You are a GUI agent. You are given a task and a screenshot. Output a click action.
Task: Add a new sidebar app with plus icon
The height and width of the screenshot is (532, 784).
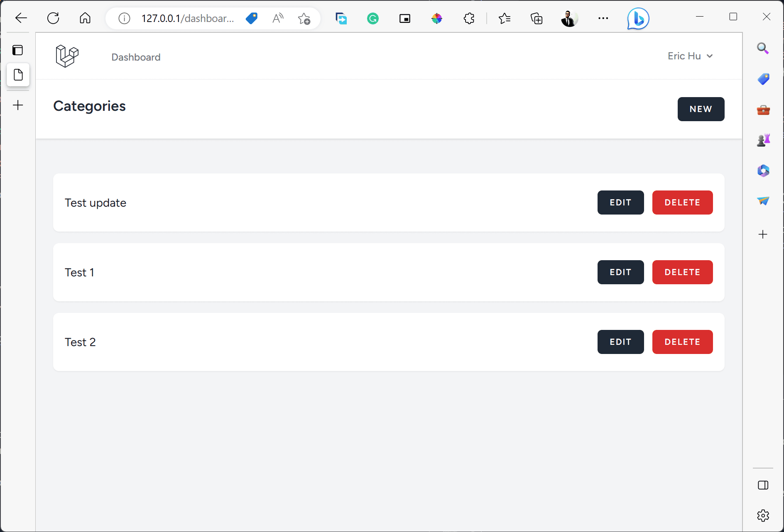pos(763,234)
